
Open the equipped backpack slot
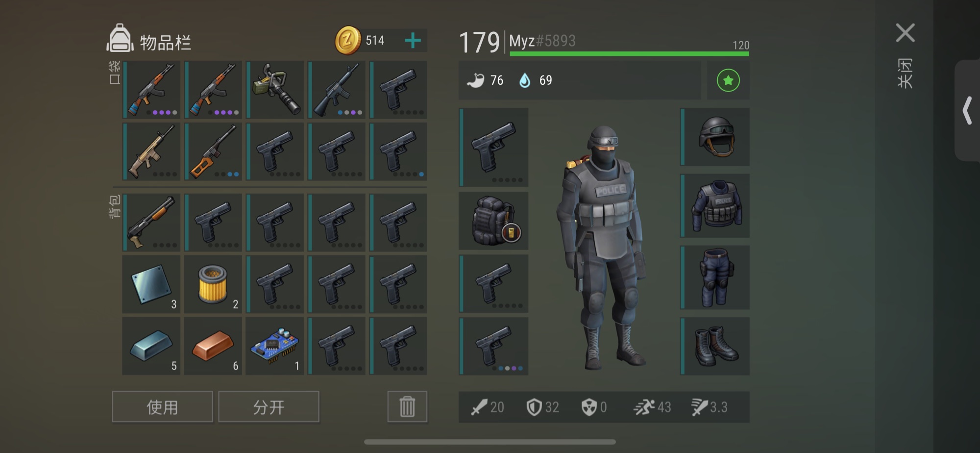[493, 221]
